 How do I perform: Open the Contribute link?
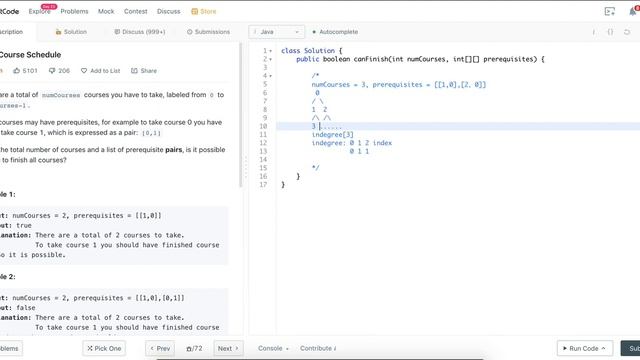point(318,348)
